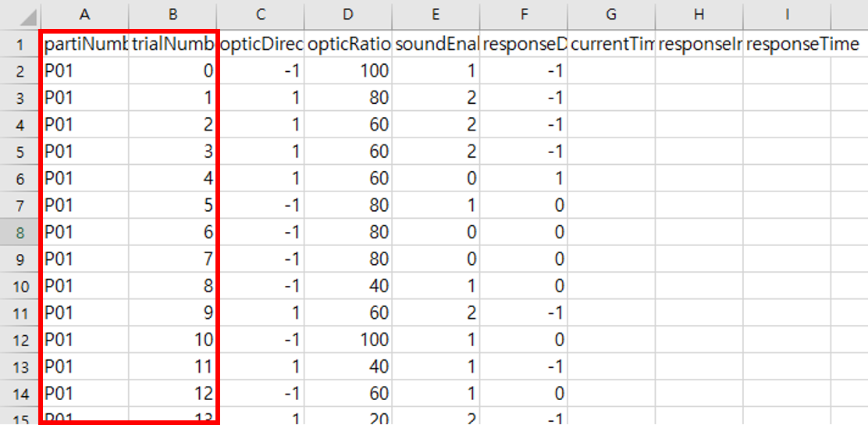
Task: Click the opticRatio header cell
Action: coord(347,44)
